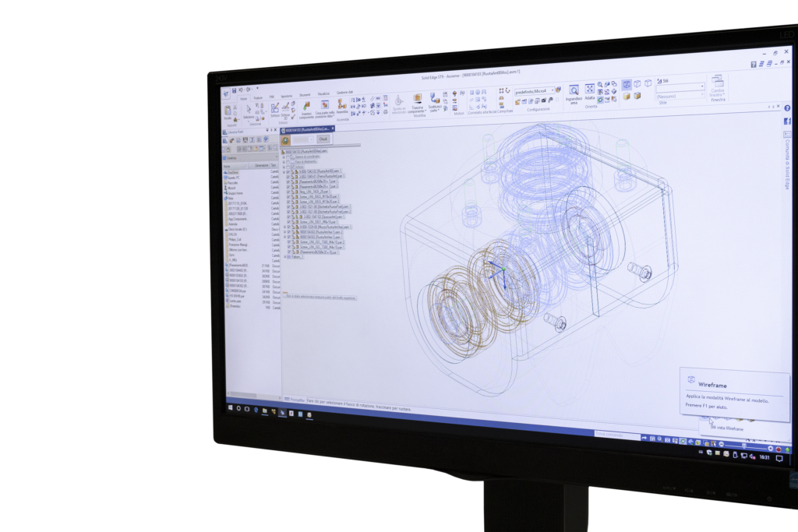Click the Adatta fit view icon
The image size is (798, 532).
coord(589,90)
